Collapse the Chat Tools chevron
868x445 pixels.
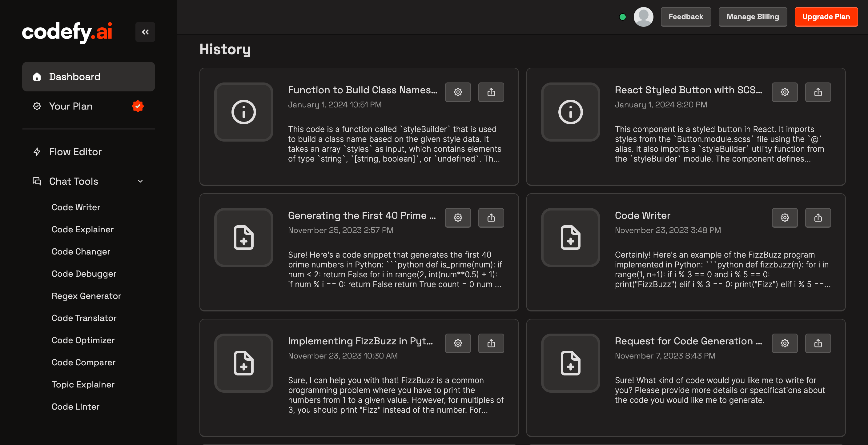(x=140, y=181)
